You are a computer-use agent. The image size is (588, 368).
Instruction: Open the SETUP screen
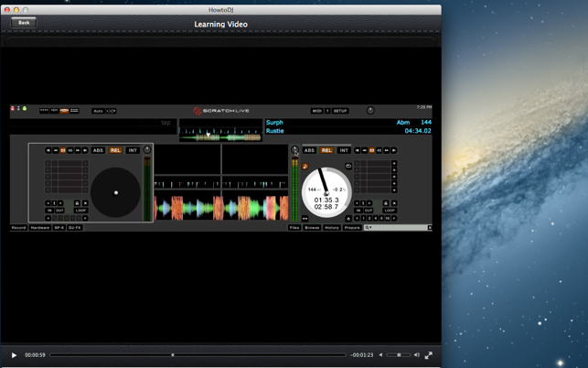pyautogui.click(x=340, y=111)
